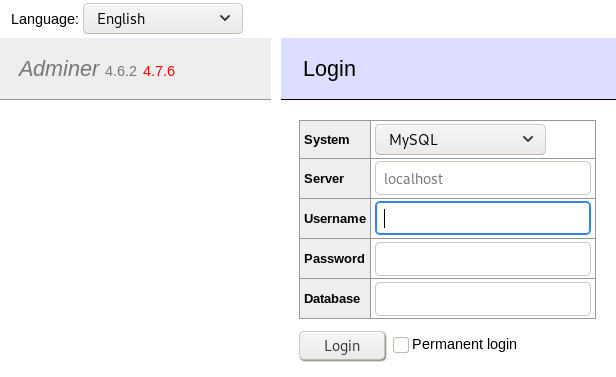Click the Database row label
Screen dimensions: 616x377
(332, 299)
